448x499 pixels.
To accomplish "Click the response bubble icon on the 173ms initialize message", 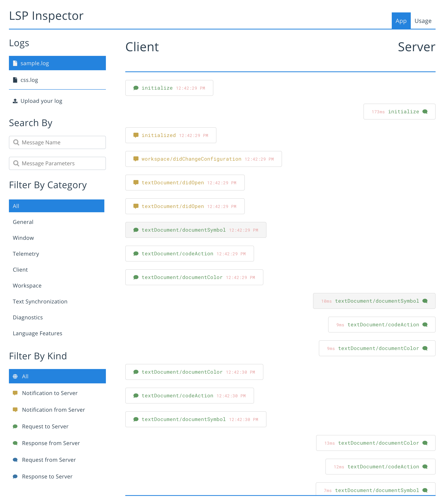I will click(x=425, y=112).
